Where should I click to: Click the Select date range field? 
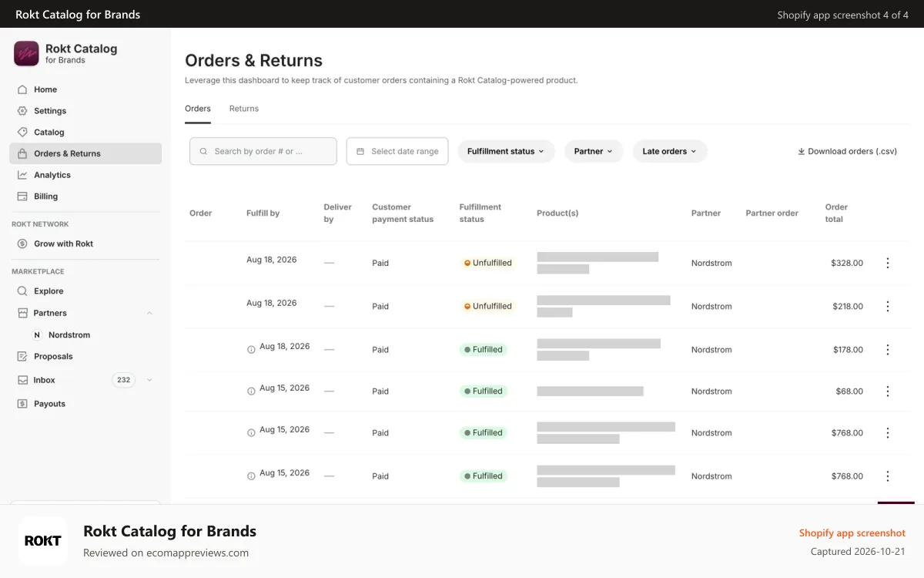coord(397,152)
